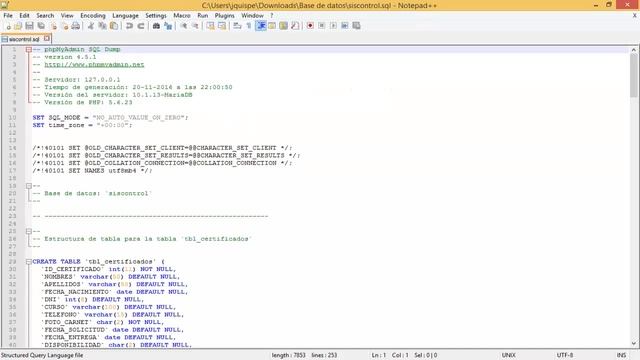Click the INS mode indicator in status bar
Viewport: 640px width, 360px height.
click(x=621, y=355)
